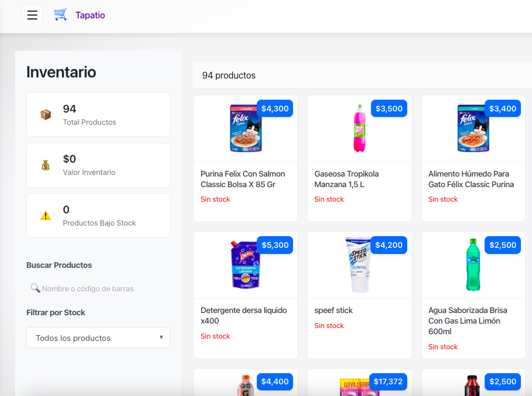532x396 pixels.
Task: Click the $2,500 badge on Brisa water
Action: tap(502, 245)
